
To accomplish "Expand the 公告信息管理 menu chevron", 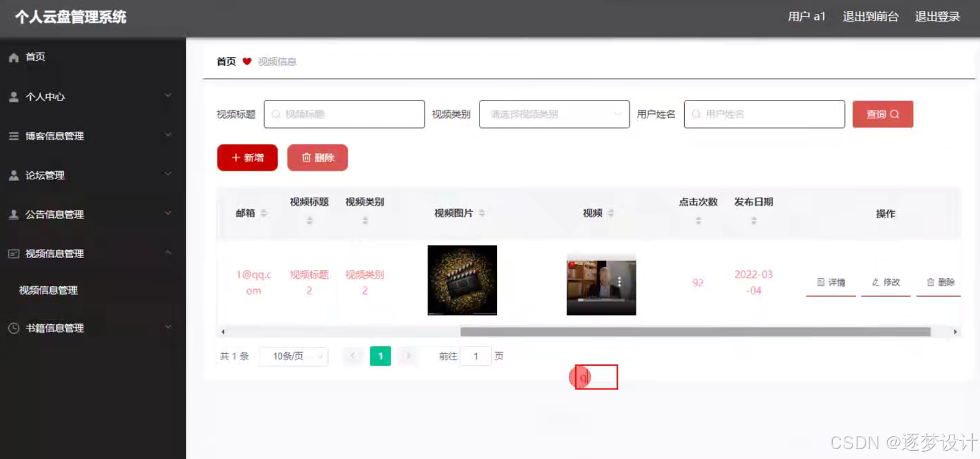I will tap(168, 213).
